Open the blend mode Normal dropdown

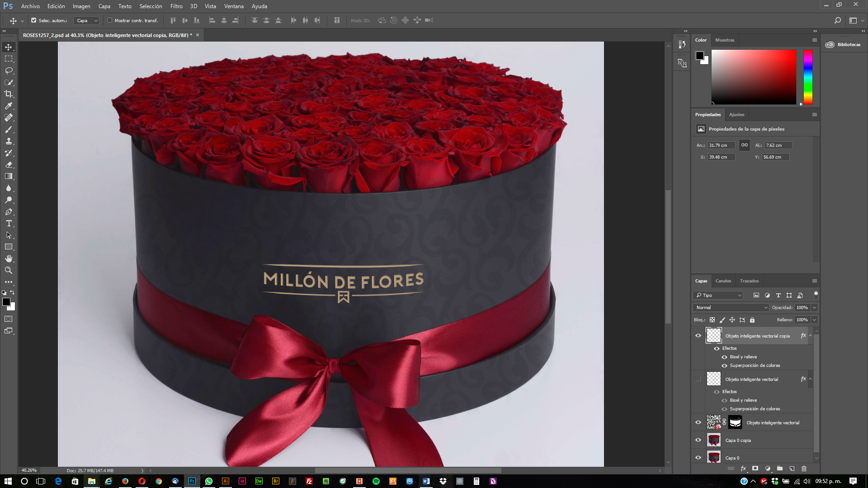click(731, 308)
